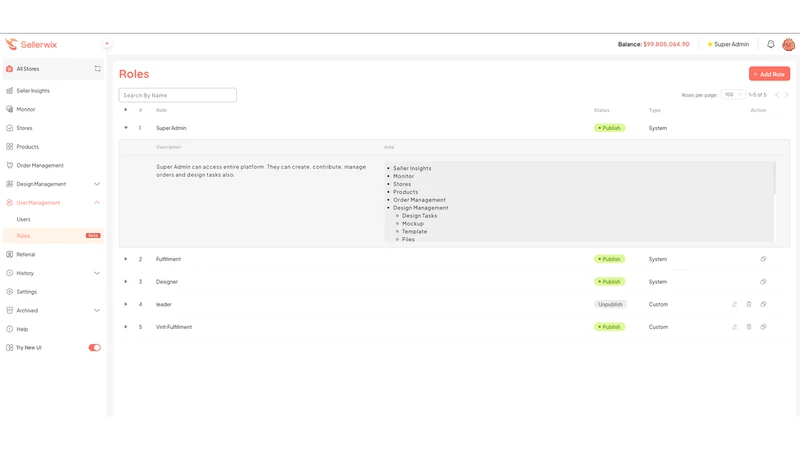This screenshot has width=800, height=450.
Task: Click the Roles page heading
Action: pos(134,74)
